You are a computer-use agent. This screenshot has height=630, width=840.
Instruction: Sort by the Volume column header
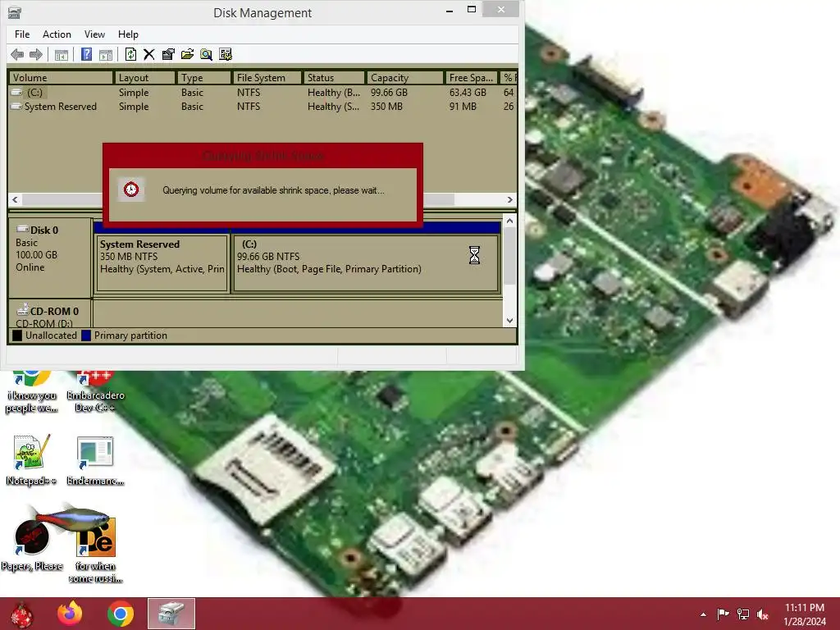(x=61, y=78)
